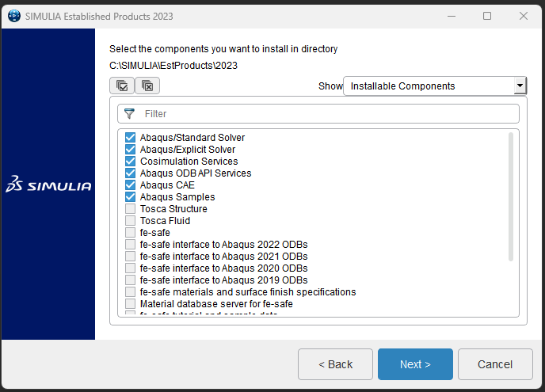Click the Abaqus CAE label

tap(167, 185)
